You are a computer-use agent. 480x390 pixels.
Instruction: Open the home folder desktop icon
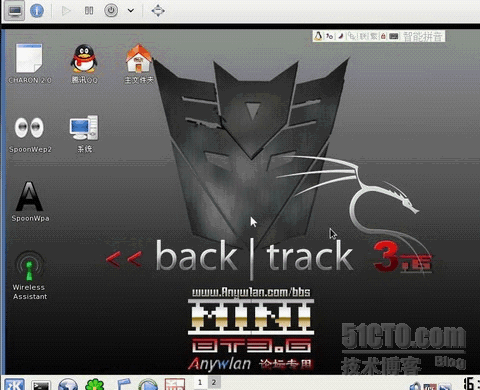tap(139, 63)
